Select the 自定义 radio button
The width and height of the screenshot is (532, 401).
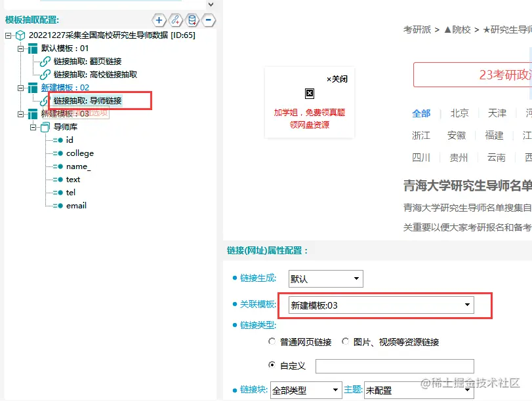[x=270, y=365]
